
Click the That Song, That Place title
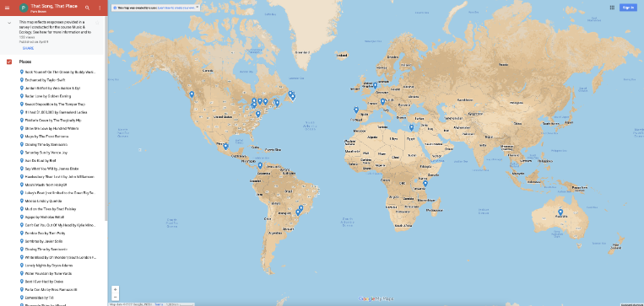point(53,6)
